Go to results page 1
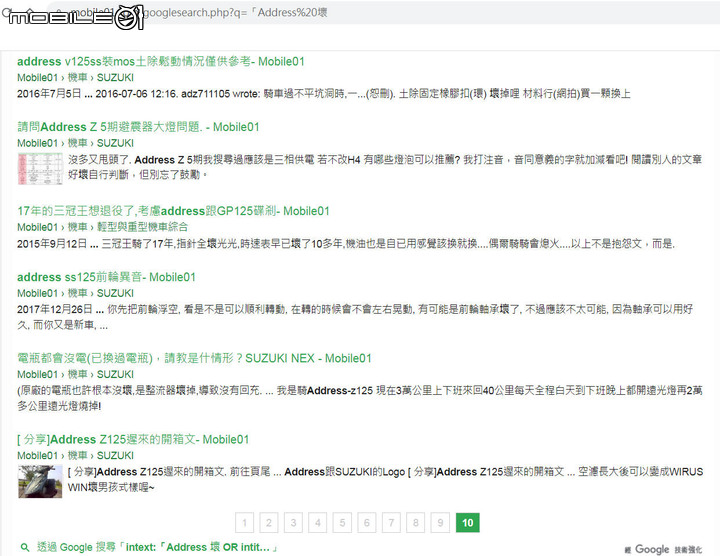The image size is (720, 556). [x=244, y=522]
